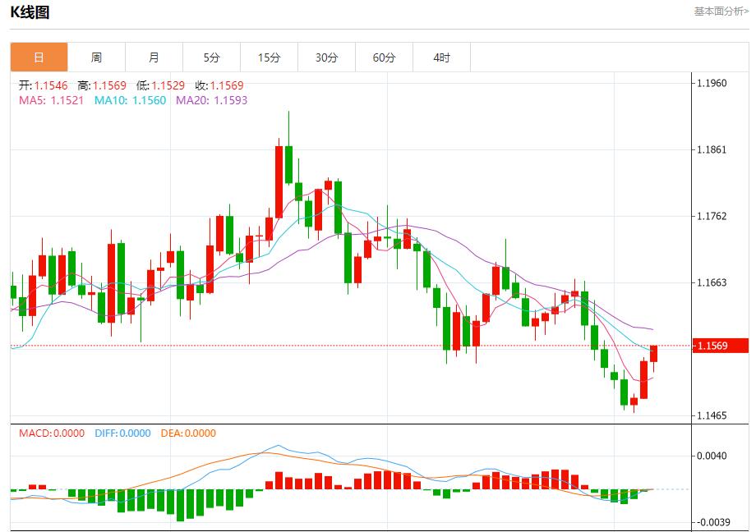Open the 15分 fifteen-minute chart
Viewport: 756px width, 532px height.
(x=268, y=57)
